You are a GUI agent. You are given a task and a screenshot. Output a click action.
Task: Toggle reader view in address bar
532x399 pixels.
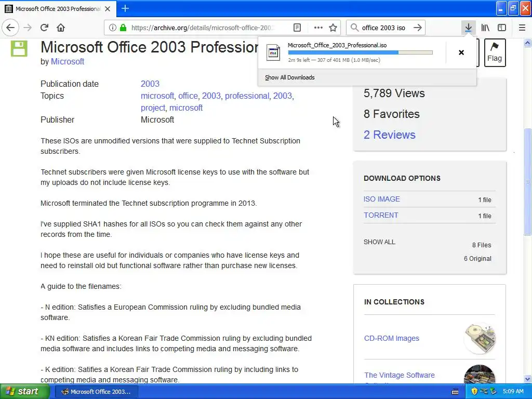297,28
